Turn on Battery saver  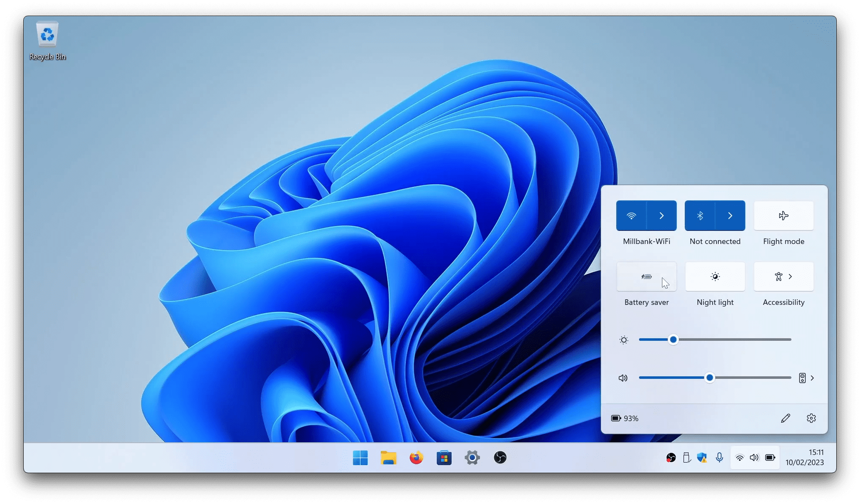pos(646,277)
